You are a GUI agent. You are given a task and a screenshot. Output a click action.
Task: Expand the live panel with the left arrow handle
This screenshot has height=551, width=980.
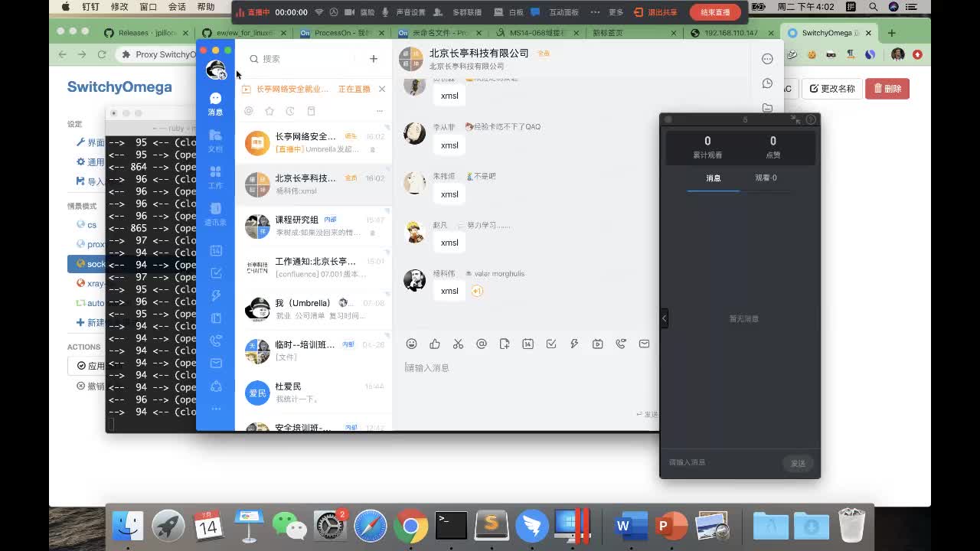pos(665,318)
